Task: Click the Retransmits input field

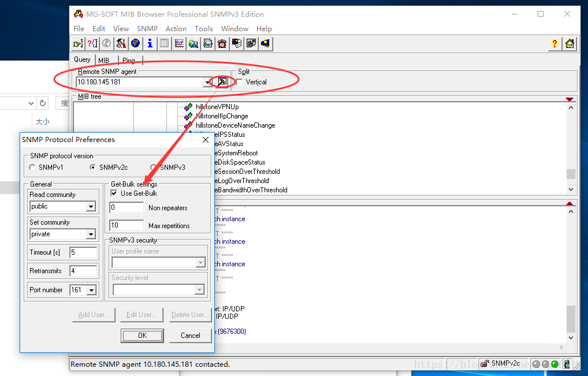Action: coord(83,271)
